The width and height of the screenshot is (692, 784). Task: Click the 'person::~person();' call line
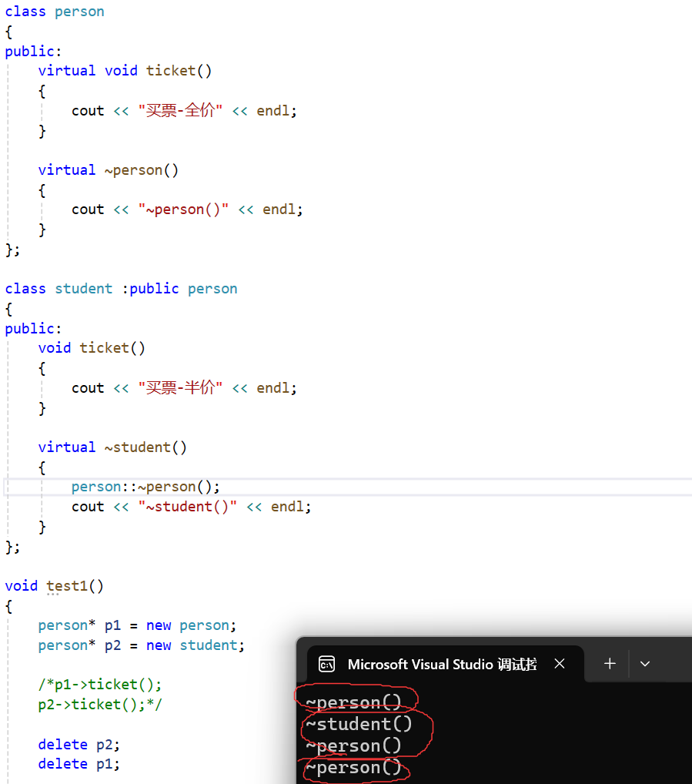(x=145, y=487)
